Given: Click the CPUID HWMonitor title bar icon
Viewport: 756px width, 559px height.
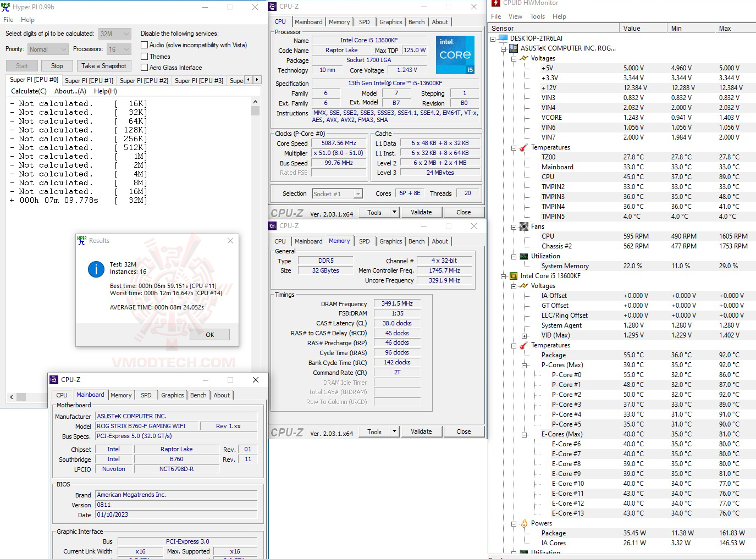Looking at the screenshot, I should [496, 3].
